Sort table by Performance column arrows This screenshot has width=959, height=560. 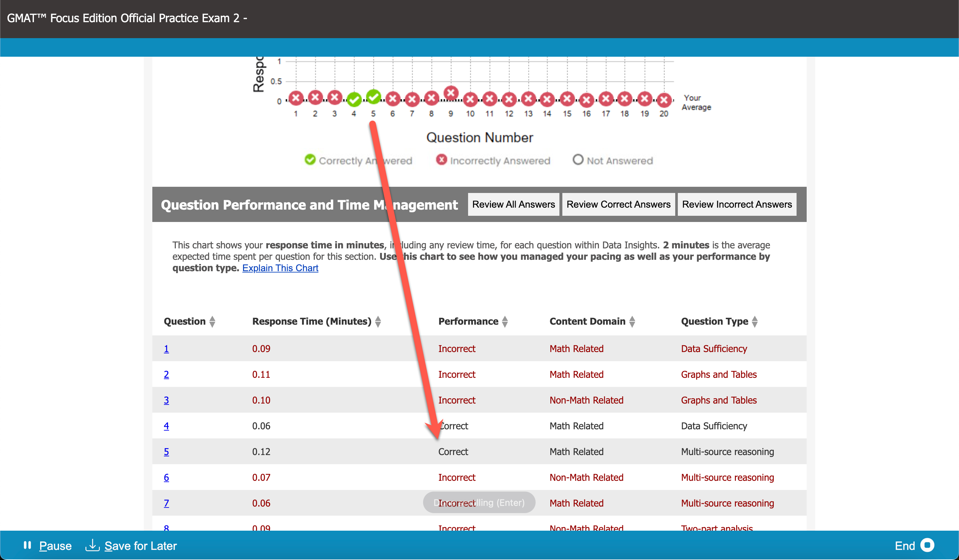click(x=505, y=322)
